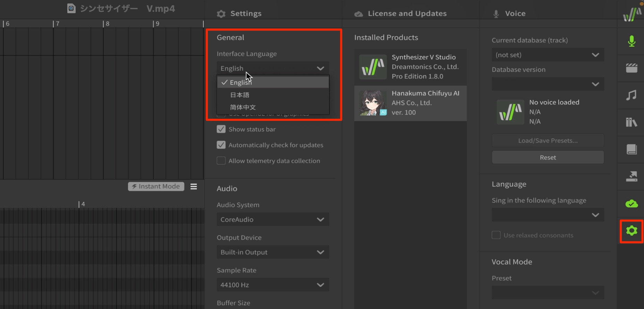Click measure 6 marker on timeline ruler
Viewport: 644px width, 309px height.
pos(6,24)
